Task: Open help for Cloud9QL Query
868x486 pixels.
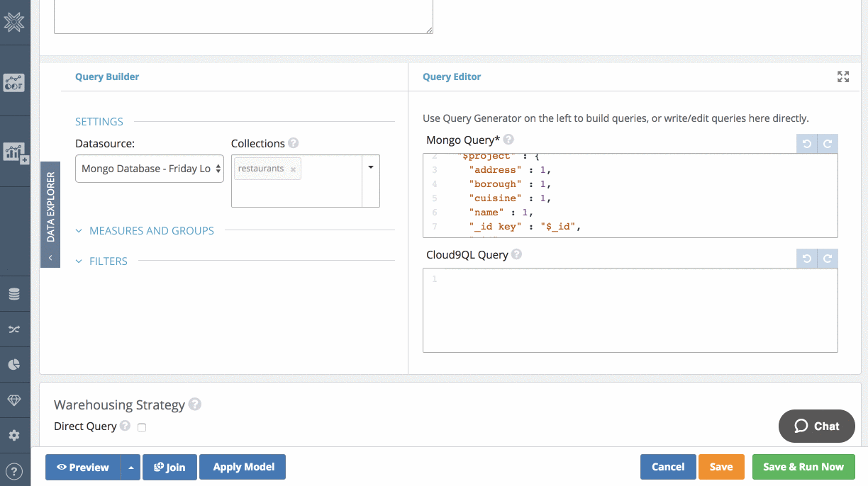Action: click(516, 254)
